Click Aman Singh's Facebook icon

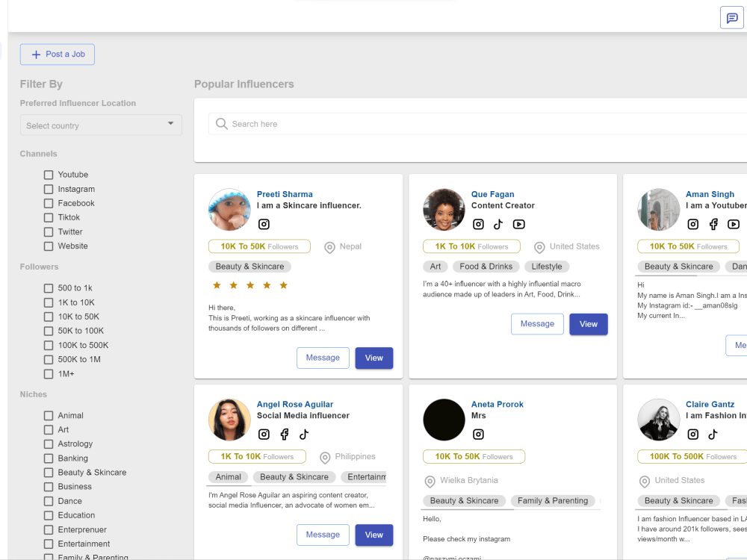click(713, 224)
